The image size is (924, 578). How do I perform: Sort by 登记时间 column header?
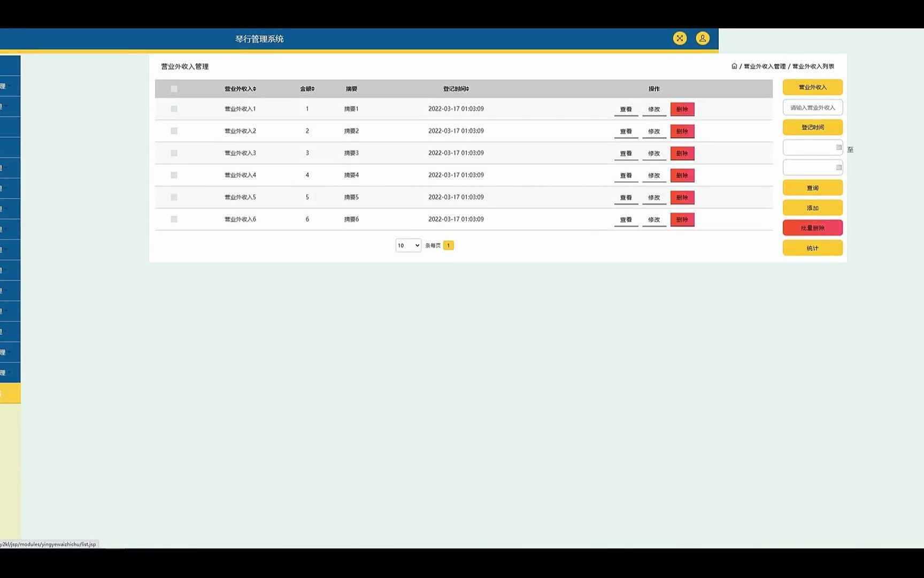(x=456, y=89)
